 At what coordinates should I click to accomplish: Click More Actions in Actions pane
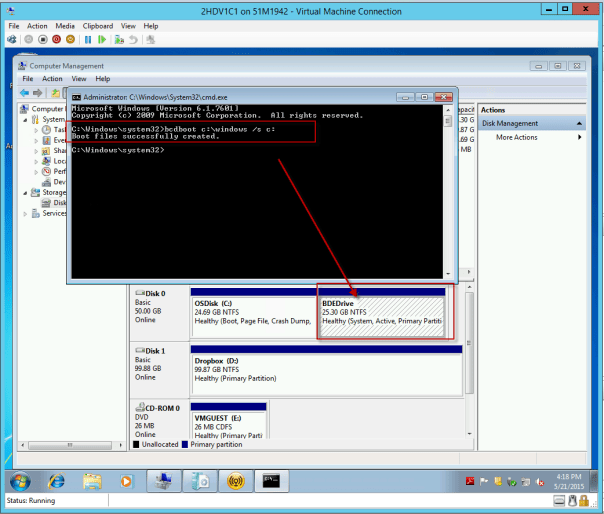click(x=516, y=137)
